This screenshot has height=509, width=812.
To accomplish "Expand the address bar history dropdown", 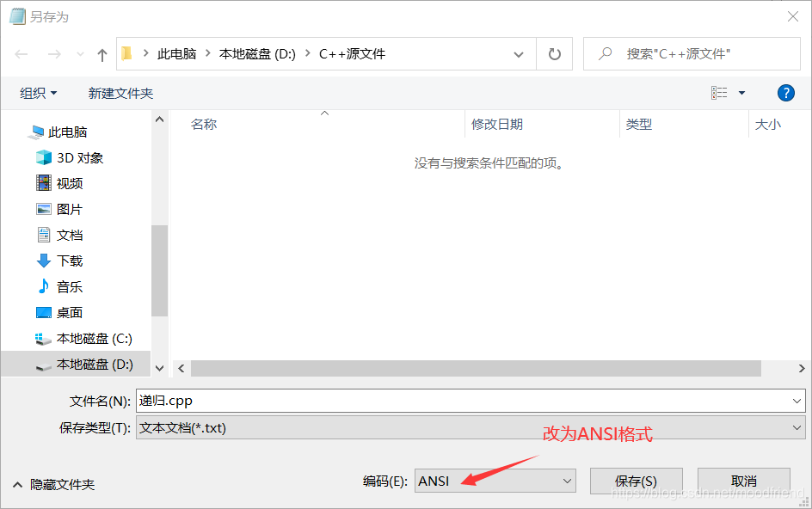I will click(519, 54).
